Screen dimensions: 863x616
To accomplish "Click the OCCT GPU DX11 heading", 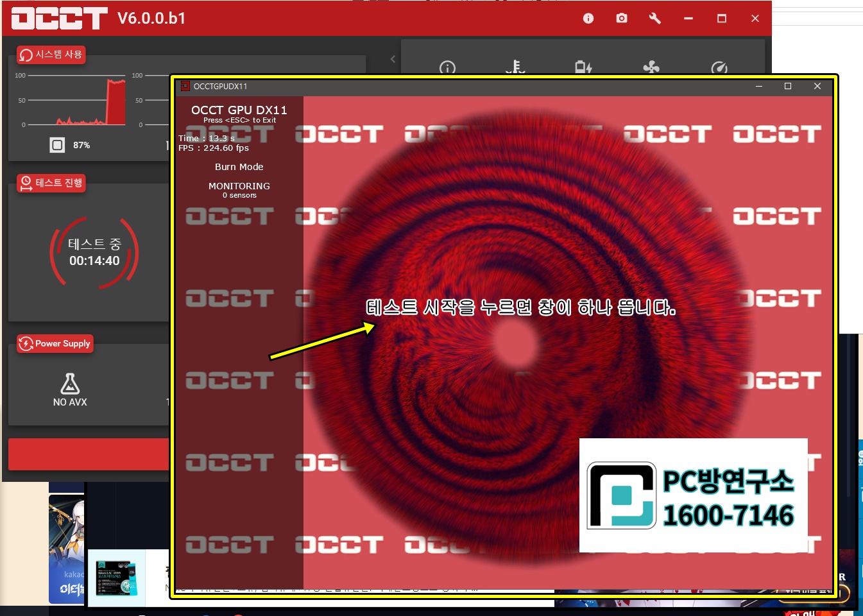I will (x=239, y=110).
